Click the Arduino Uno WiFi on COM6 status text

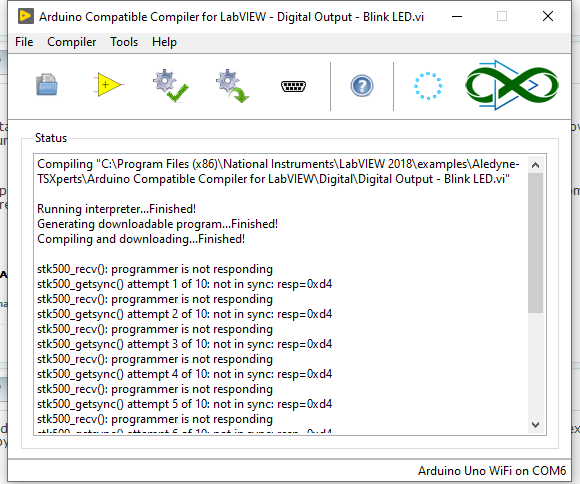(492, 471)
